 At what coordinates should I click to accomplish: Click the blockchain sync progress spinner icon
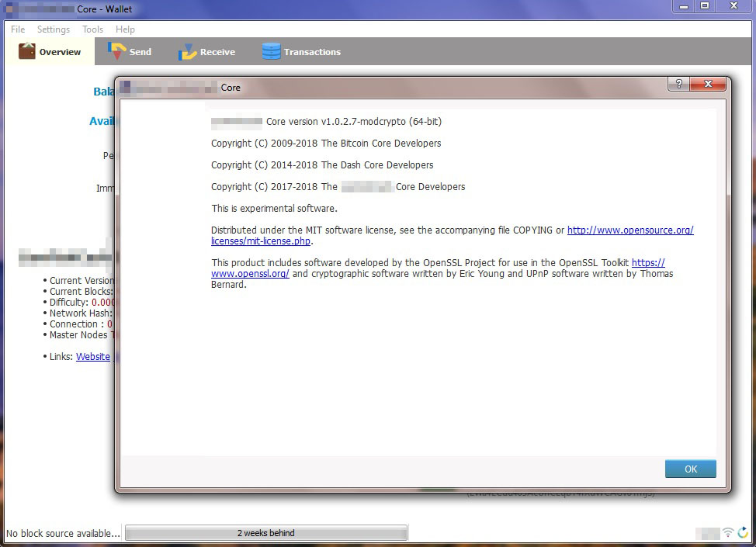743,532
